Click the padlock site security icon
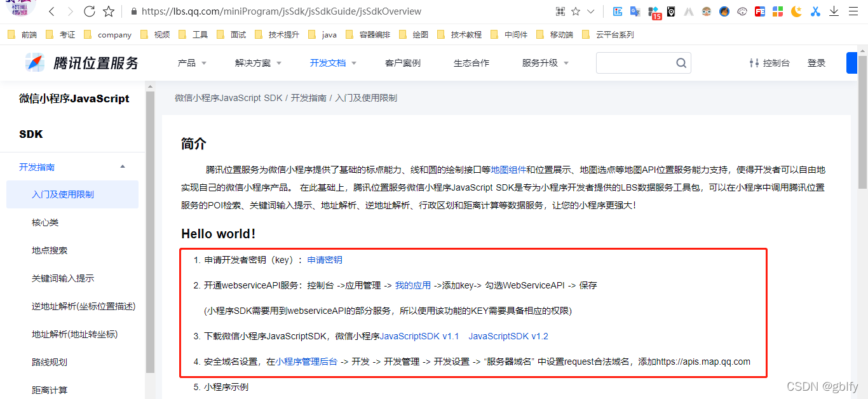The image size is (868, 399). coord(133,11)
